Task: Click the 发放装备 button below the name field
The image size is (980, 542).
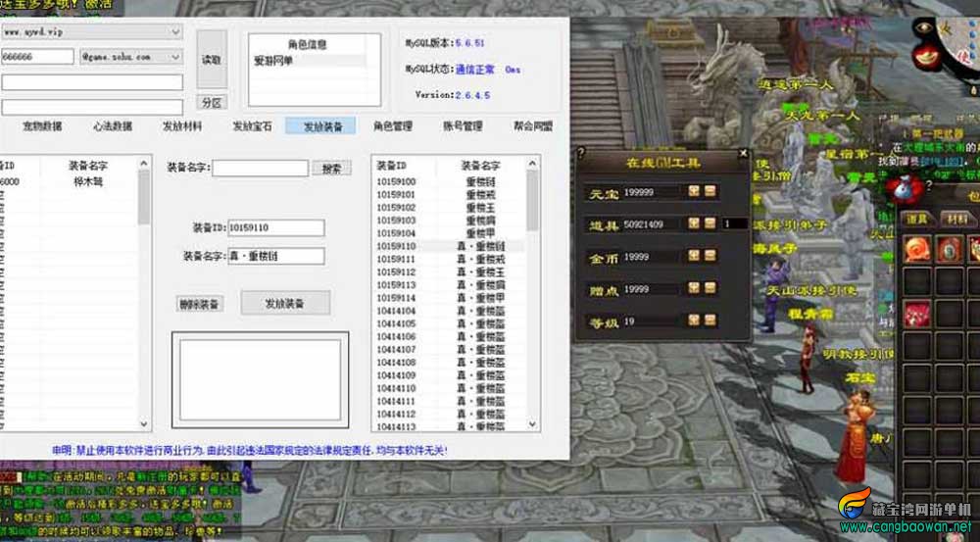Action: click(285, 303)
